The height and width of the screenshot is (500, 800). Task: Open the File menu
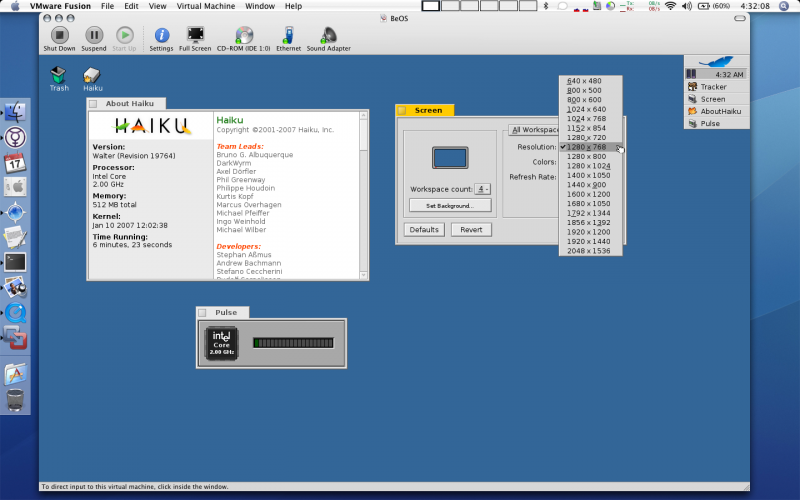107,6
